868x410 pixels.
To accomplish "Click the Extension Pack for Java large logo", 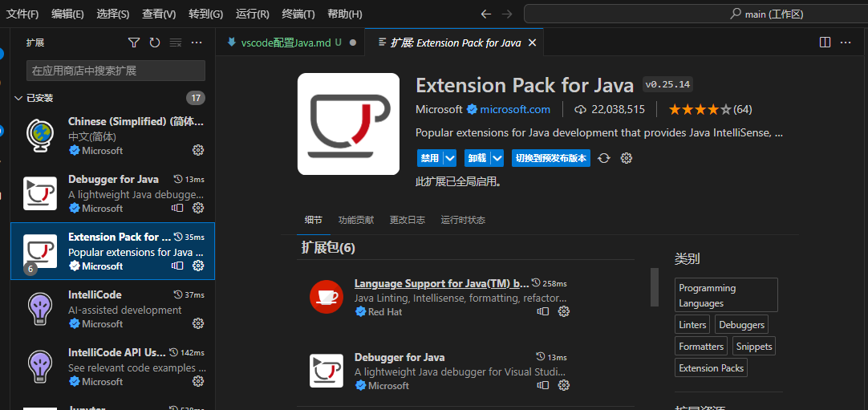I will tap(348, 124).
